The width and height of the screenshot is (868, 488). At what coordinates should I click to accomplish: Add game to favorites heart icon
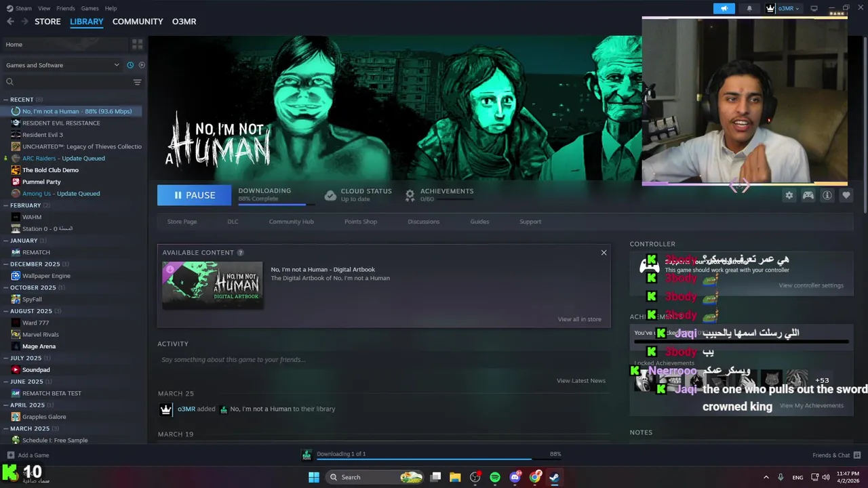846,195
